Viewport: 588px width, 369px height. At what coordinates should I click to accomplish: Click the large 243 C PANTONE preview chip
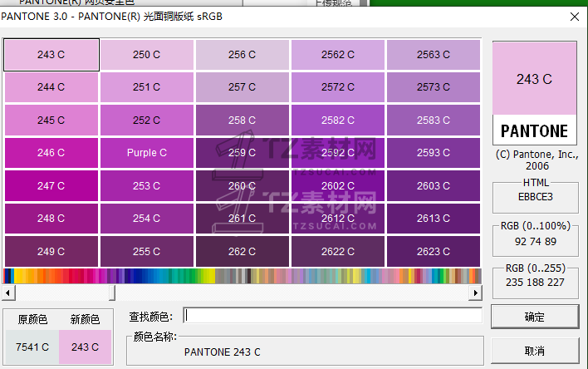point(535,93)
